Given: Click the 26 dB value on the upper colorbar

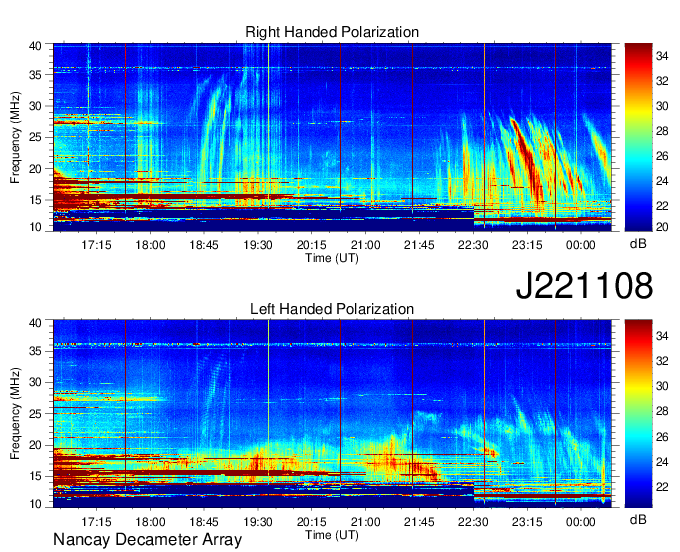Looking at the screenshot, I should tap(662, 156).
